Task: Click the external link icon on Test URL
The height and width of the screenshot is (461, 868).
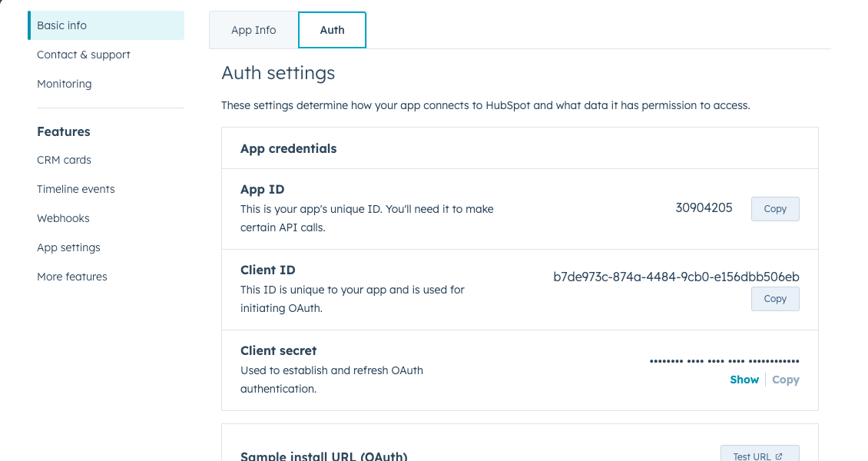Action: (x=779, y=456)
